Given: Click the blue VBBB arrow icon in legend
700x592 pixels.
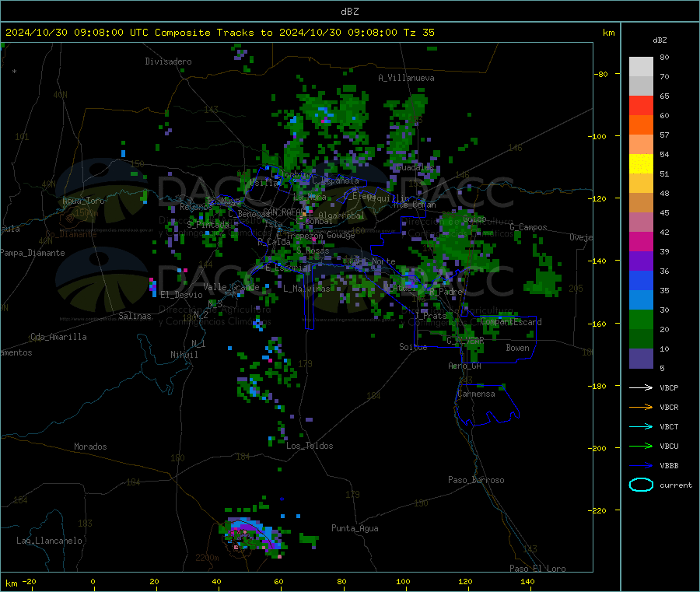Looking at the screenshot, I should (641, 466).
